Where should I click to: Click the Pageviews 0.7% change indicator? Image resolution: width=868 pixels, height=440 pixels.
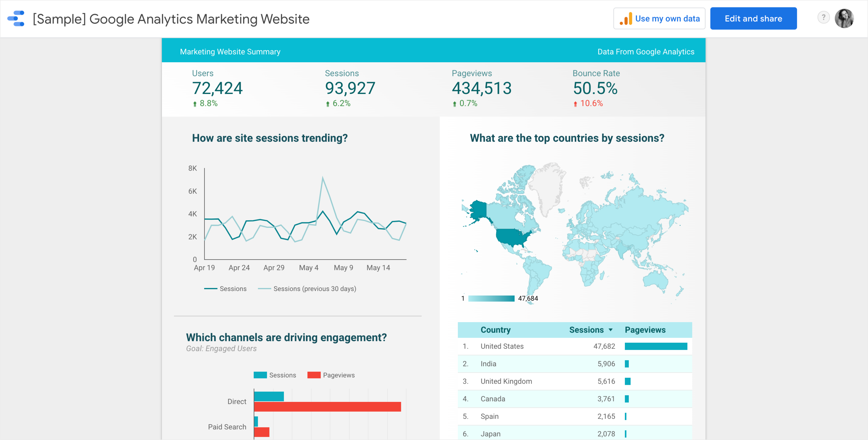click(465, 103)
